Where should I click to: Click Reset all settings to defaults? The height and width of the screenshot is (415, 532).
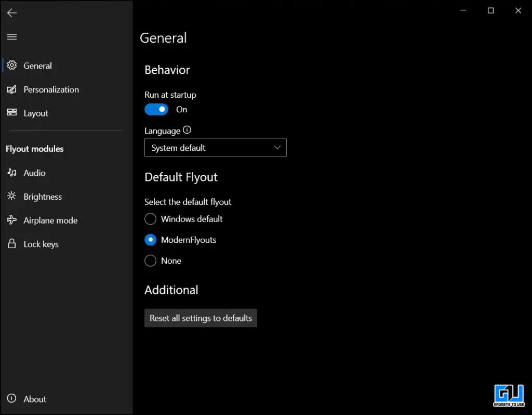201,318
